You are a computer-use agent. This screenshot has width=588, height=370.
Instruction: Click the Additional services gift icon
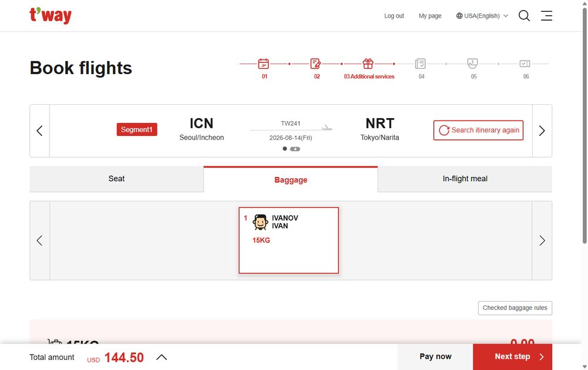(368, 64)
